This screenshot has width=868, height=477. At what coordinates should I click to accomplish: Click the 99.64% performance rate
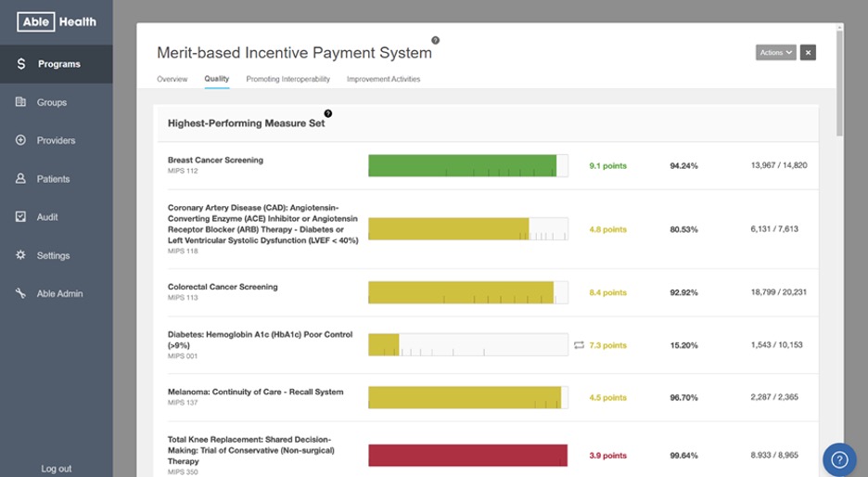pyautogui.click(x=683, y=456)
